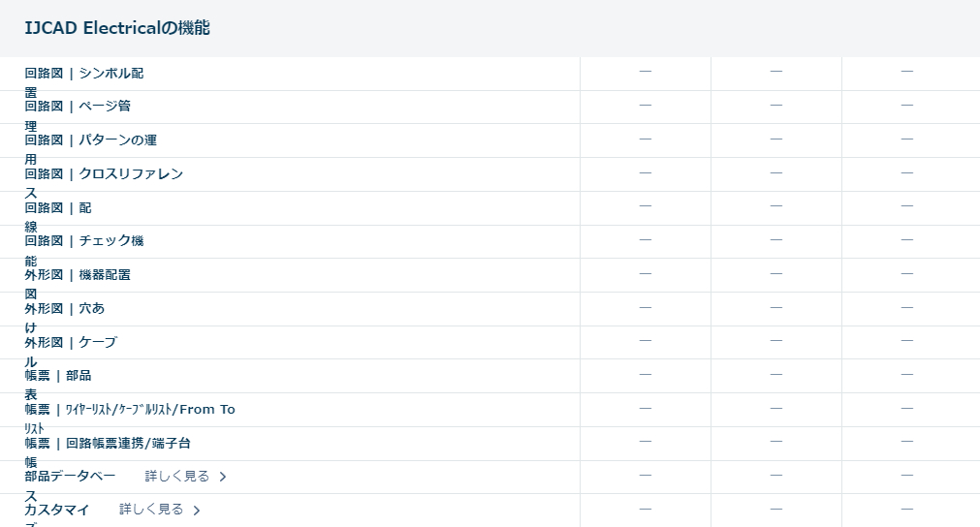Select the 回路図 | ページ管理 row label
The image size is (980, 527).
[78, 107]
